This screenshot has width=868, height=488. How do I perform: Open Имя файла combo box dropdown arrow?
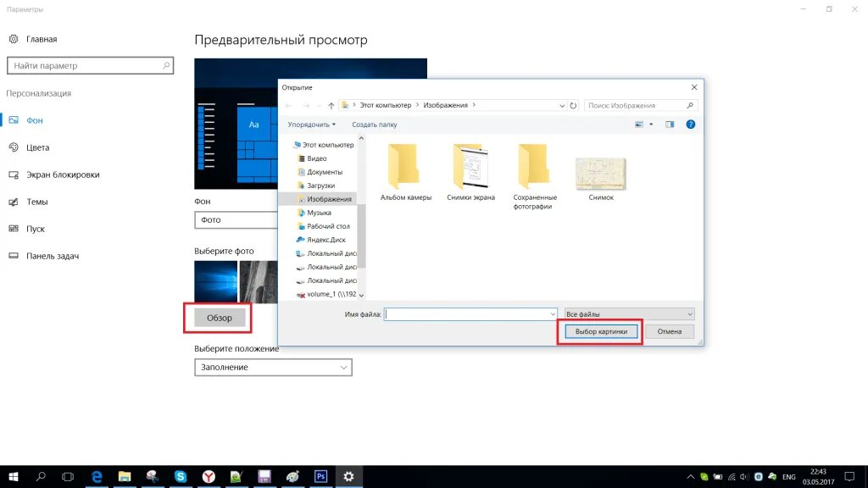(x=553, y=314)
